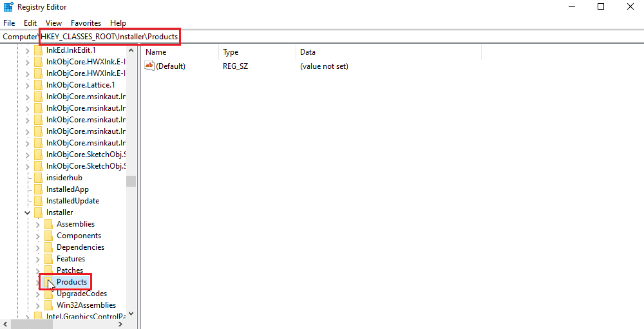This screenshot has width=644, height=329.
Task: Click the horizontal scrollbar thumb
Action: coord(32,324)
